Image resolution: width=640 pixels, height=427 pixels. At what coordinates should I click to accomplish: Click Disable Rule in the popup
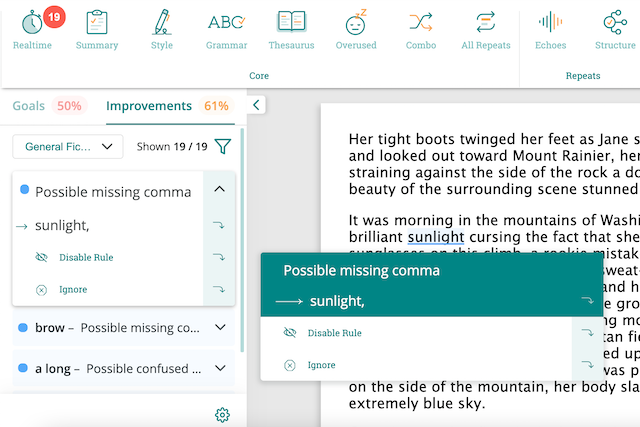coord(335,333)
